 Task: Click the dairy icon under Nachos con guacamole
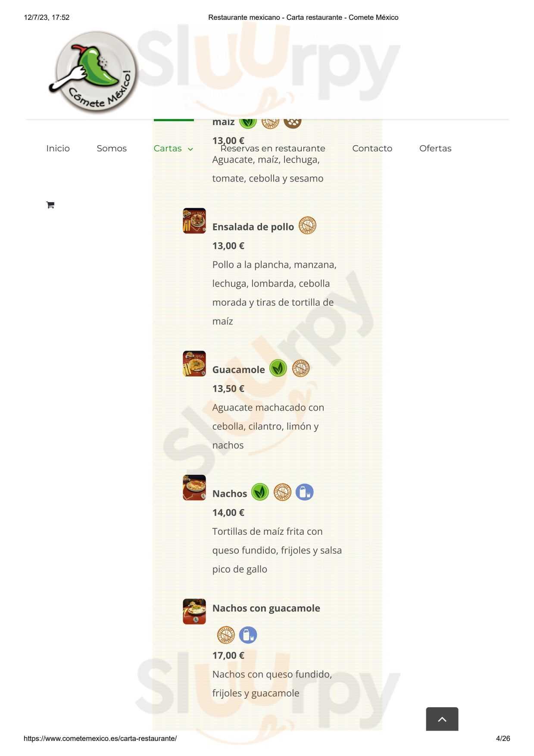[248, 635]
